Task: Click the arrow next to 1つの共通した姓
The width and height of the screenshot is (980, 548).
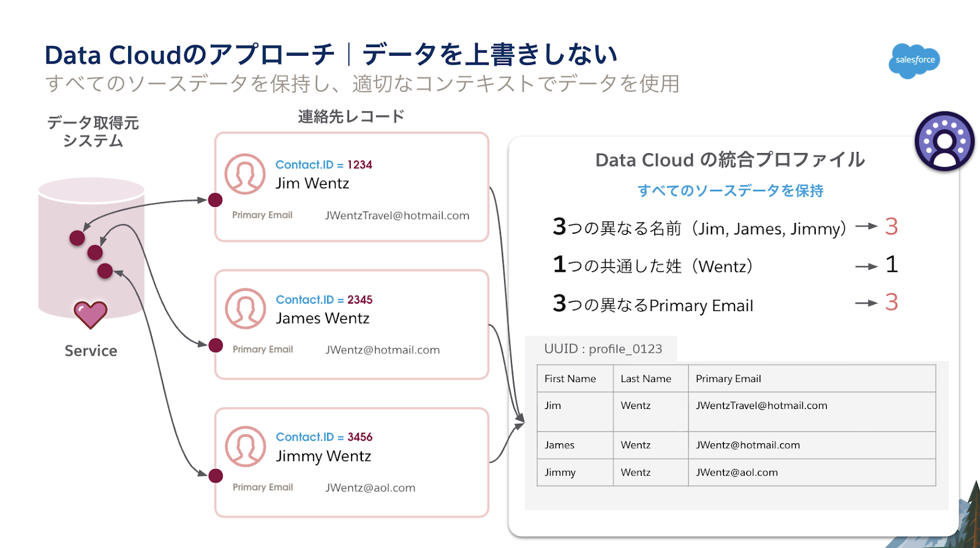Action: 867,266
